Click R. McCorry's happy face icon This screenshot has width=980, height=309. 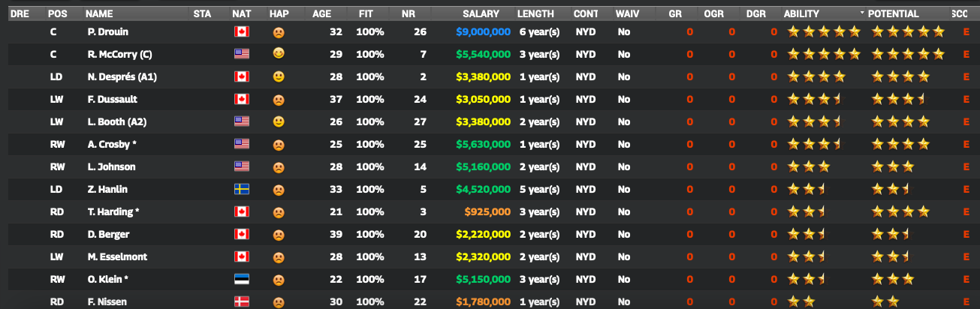tap(278, 55)
